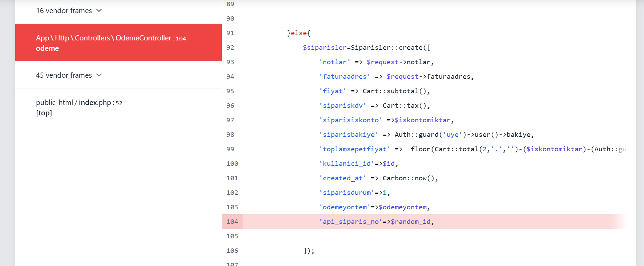Viewport: 644px width, 266px height.
Task: Click Cart::subtotal() on line 95
Action: click(394, 91)
